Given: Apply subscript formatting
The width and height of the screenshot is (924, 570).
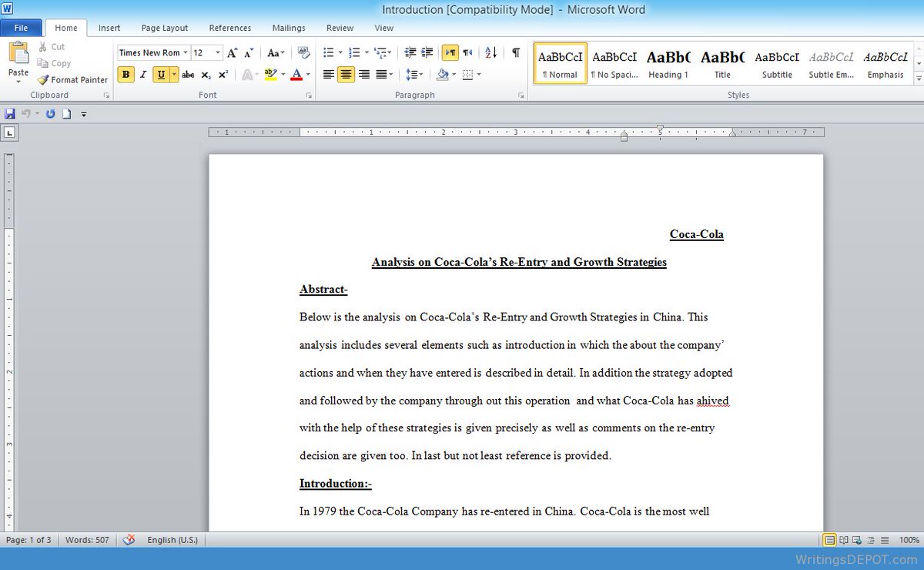Looking at the screenshot, I should (x=206, y=75).
